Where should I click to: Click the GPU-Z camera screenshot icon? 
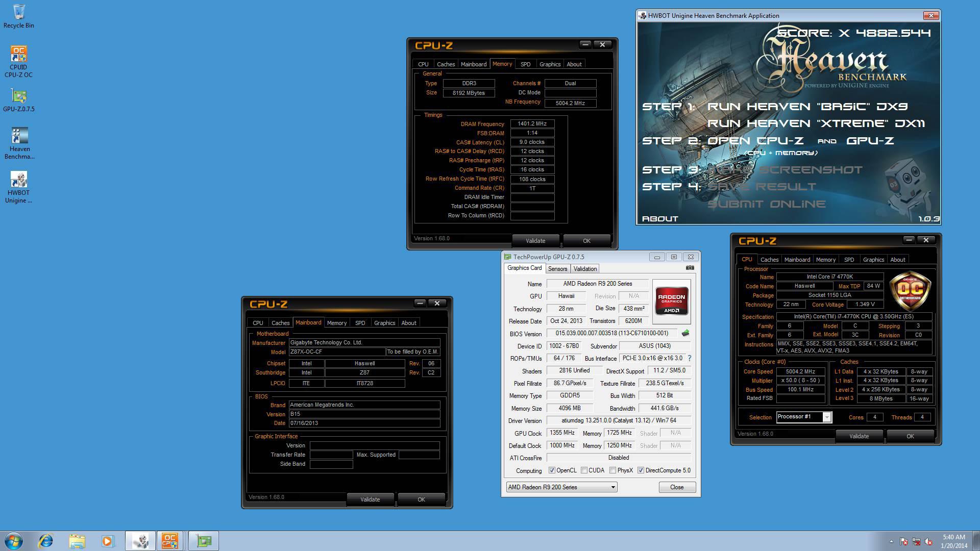pyautogui.click(x=690, y=268)
